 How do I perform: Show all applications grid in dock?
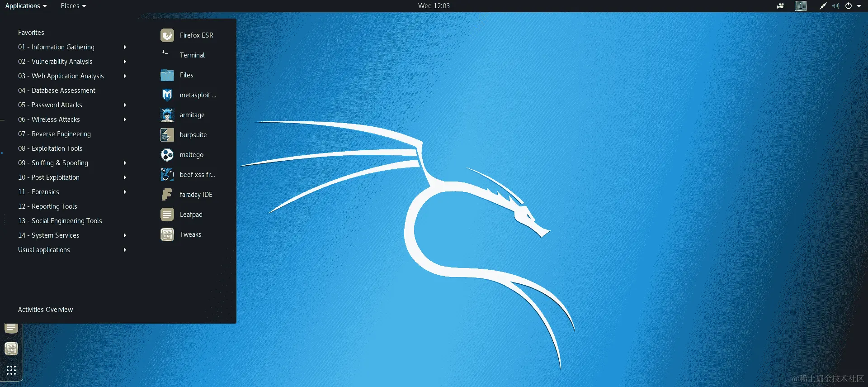[11, 370]
